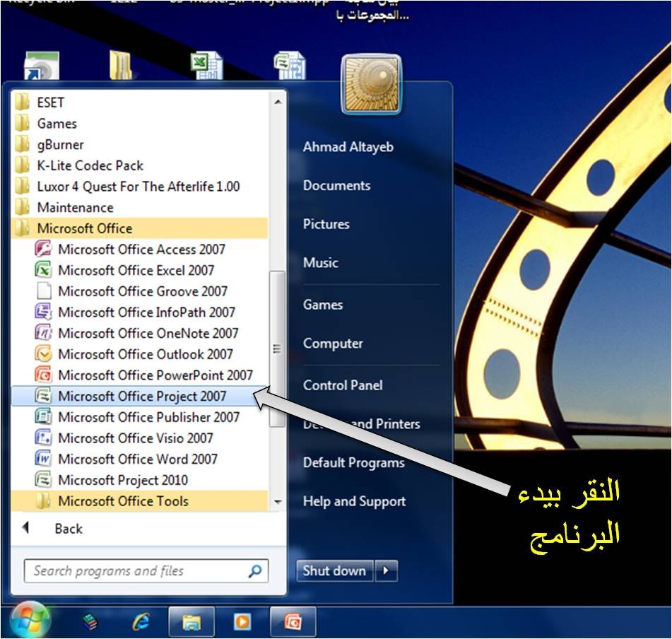Open the Music library
Screen dimensions: 672x639
(x=321, y=263)
